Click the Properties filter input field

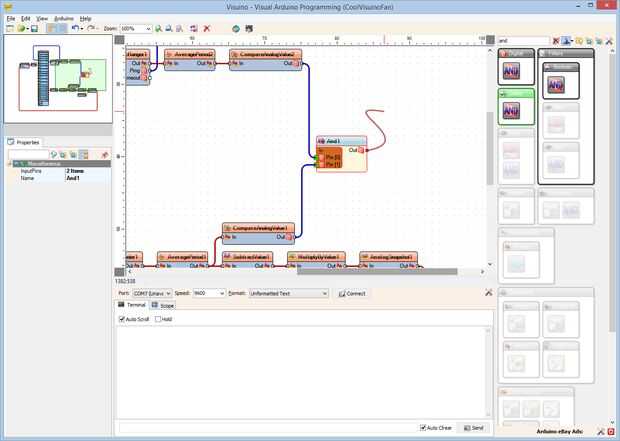point(28,155)
